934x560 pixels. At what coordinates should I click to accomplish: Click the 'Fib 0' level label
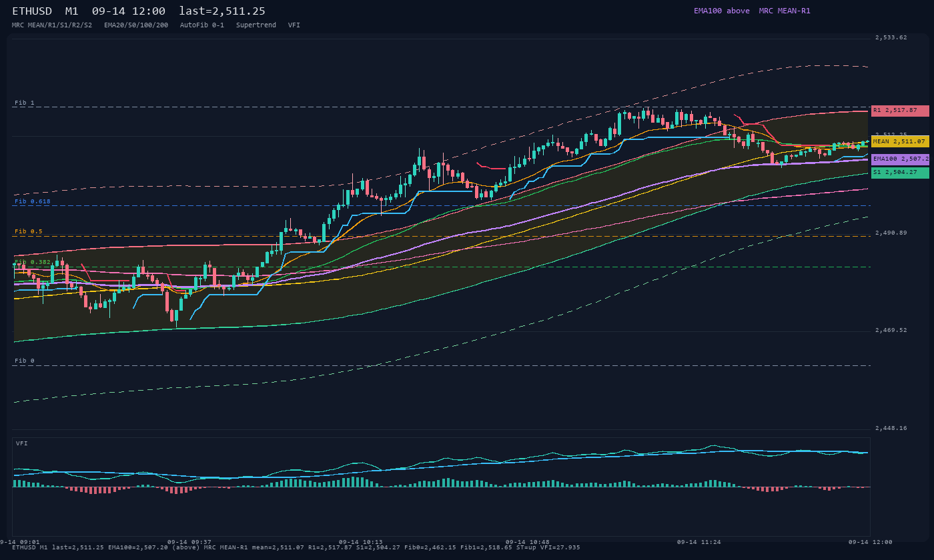point(25,361)
